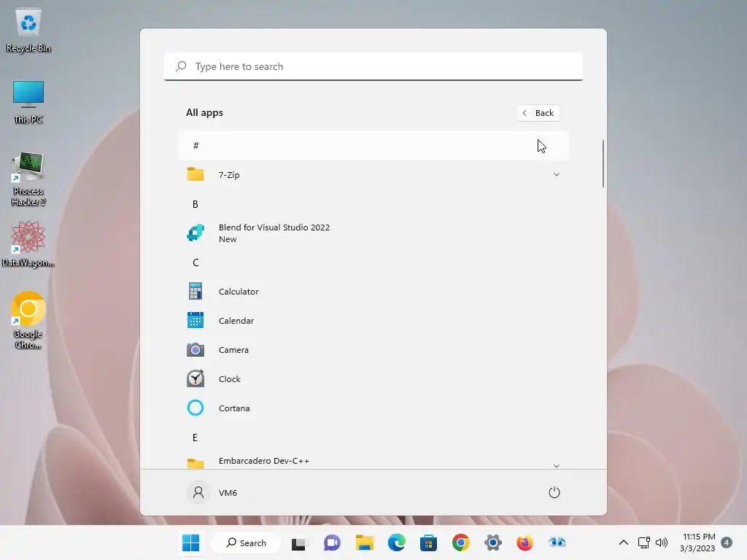Click Blend for Visual Studio icon
Image resolution: width=747 pixels, height=560 pixels.
(x=196, y=233)
